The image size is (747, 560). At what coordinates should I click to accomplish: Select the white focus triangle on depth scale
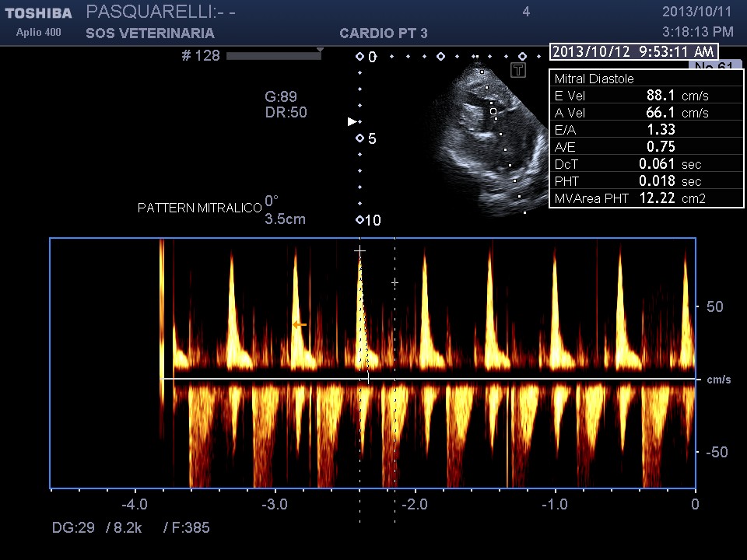[352, 122]
